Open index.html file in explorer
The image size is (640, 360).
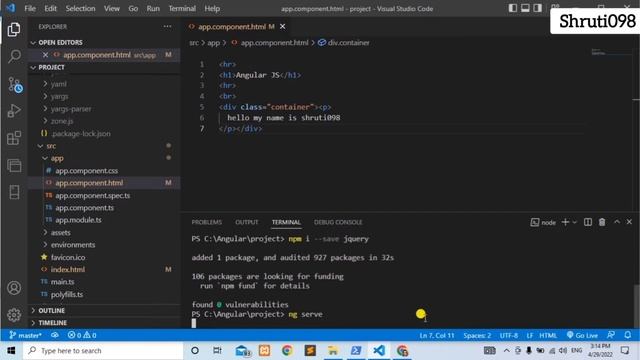68,269
